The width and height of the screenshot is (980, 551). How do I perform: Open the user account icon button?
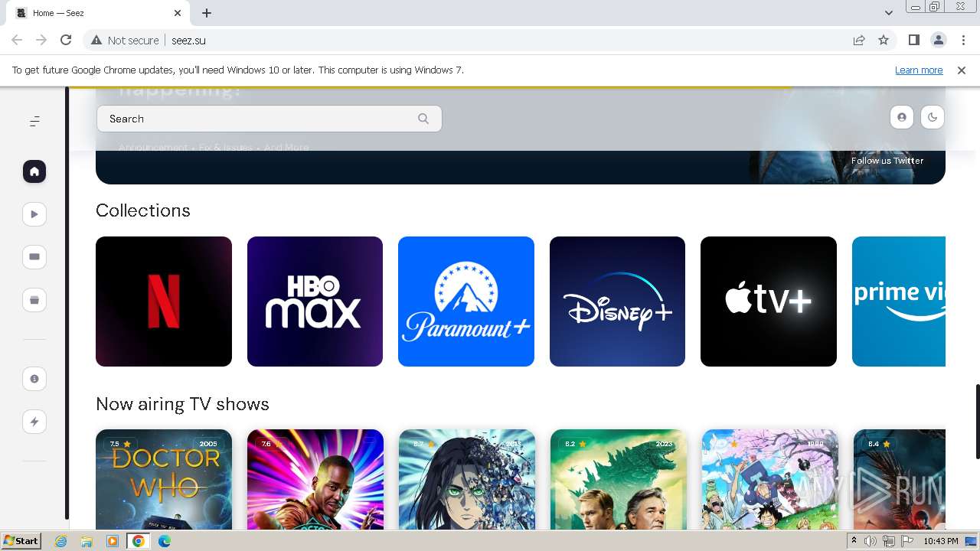tap(902, 117)
